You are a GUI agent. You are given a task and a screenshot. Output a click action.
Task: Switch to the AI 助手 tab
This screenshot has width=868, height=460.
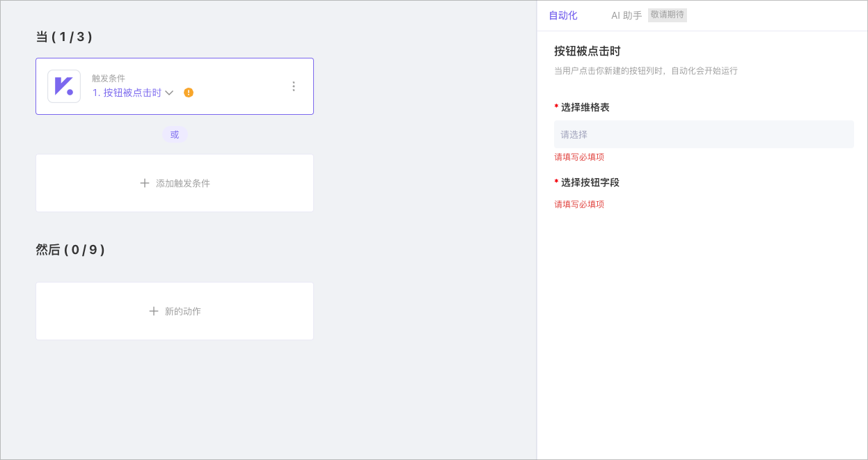tap(625, 15)
